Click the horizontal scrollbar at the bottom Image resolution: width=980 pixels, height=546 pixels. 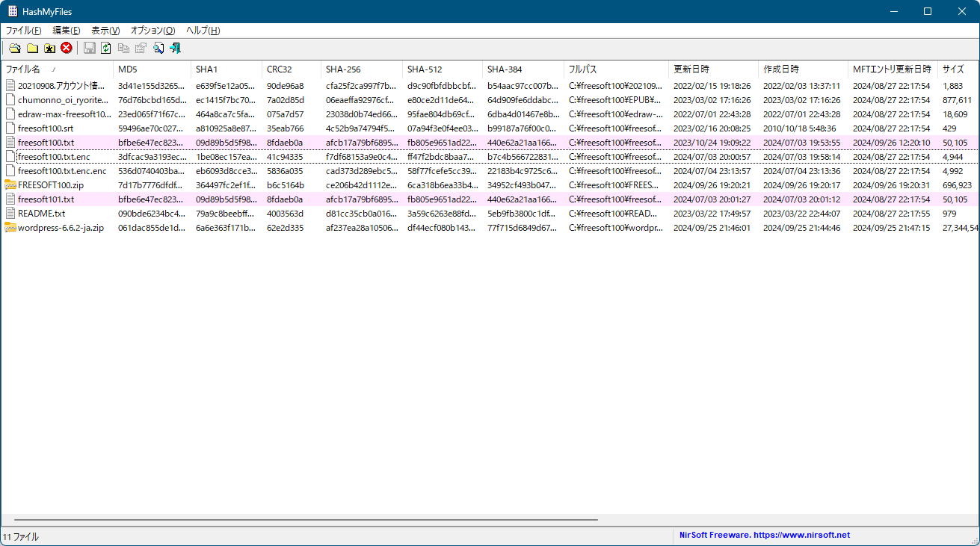coord(306,519)
